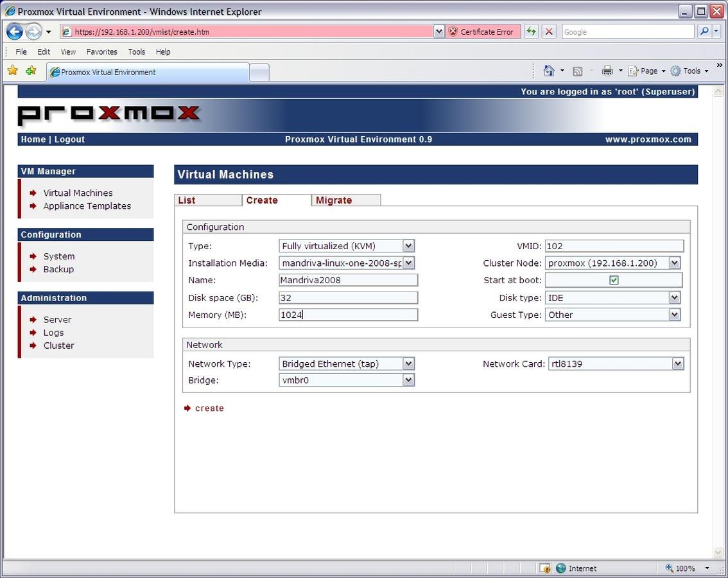The image size is (728, 578).
Task: Click the Favorites Center star icon
Action: point(13,71)
